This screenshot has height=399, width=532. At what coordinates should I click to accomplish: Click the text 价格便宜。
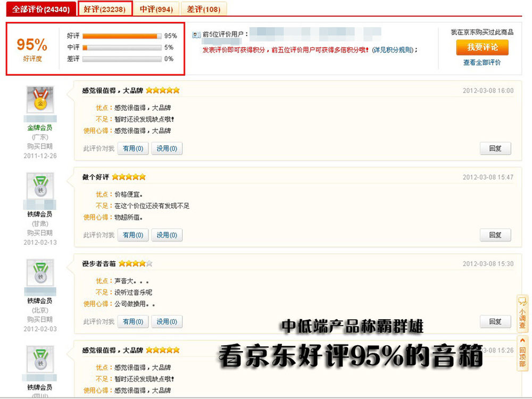[x=129, y=194]
